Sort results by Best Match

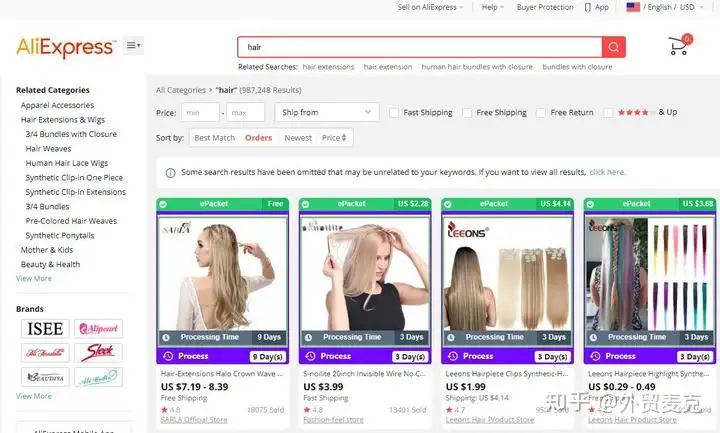point(214,138)
